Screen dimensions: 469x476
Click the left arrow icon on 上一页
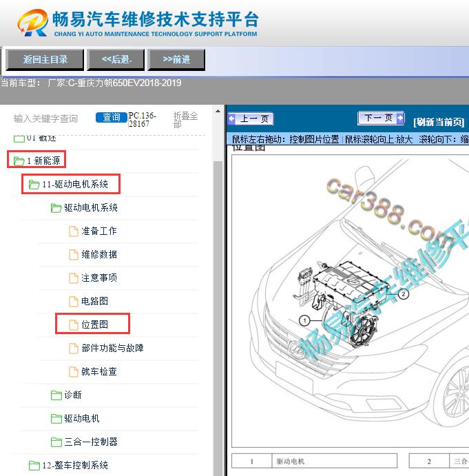click(232, 118)
